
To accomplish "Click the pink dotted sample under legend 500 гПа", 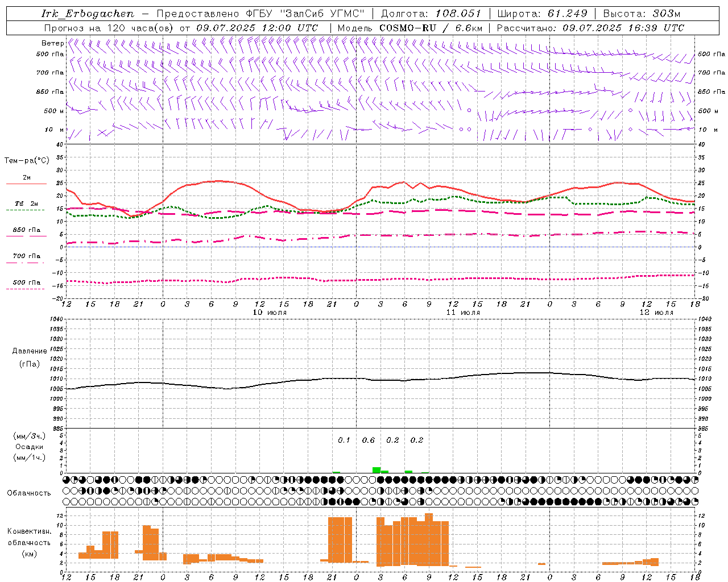I will pyautogui.click(x=25, y=289).
